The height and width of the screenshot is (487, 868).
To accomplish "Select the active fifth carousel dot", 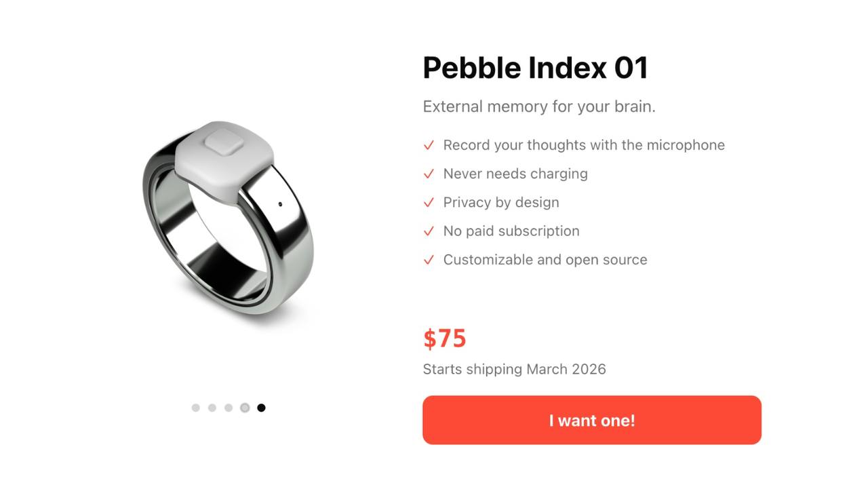I will 262,408.
